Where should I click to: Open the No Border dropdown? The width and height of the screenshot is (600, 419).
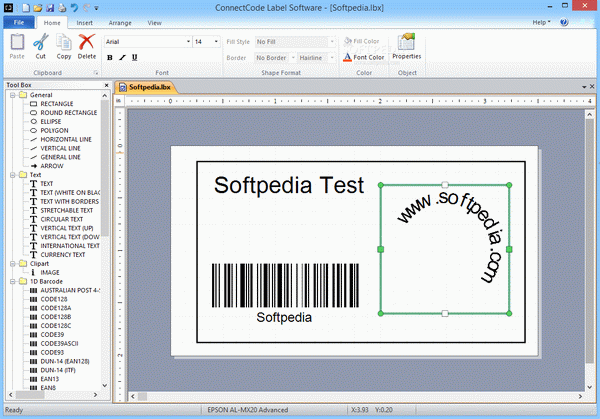(x=293, y=57)
